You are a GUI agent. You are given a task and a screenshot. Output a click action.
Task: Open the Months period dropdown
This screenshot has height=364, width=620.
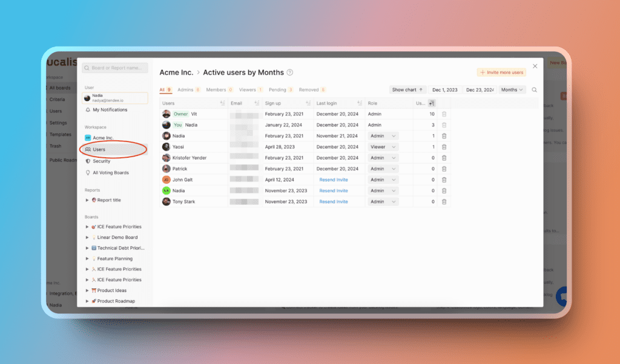(512, 90)
